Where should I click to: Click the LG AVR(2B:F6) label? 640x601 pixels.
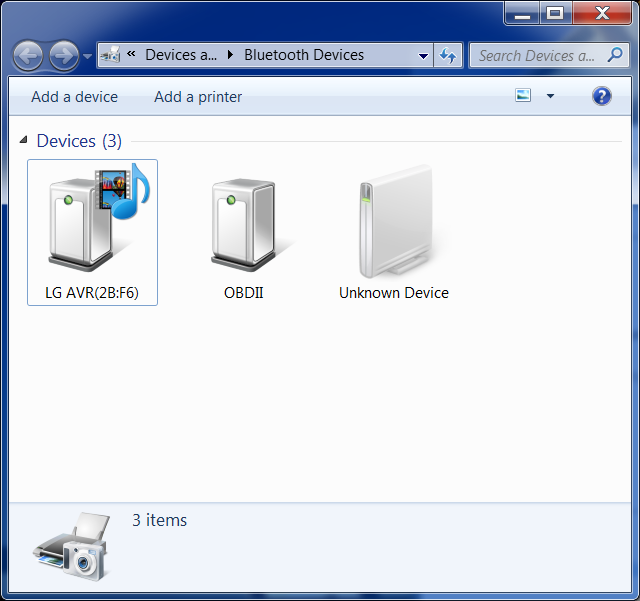[x=92, y=293]
